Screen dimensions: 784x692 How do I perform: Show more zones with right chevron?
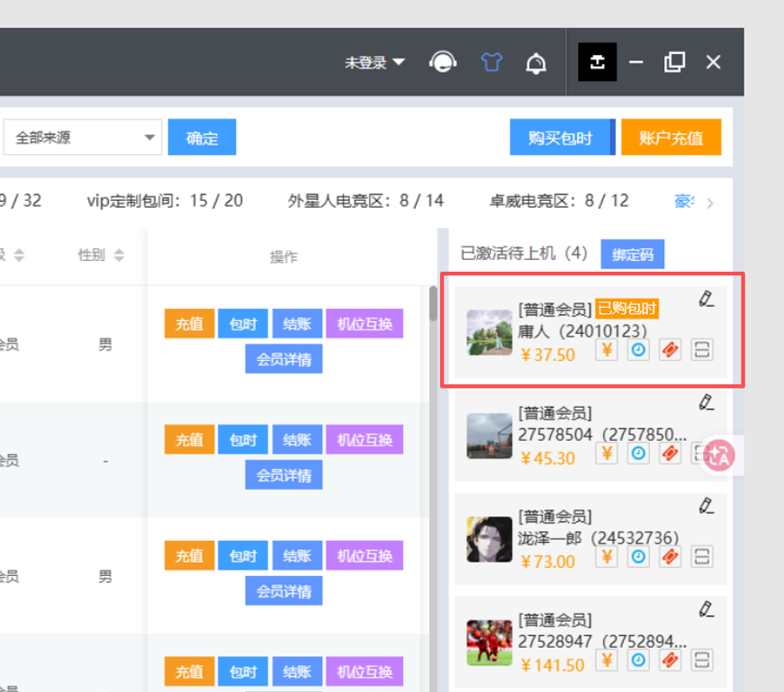(x=710, y=203)
